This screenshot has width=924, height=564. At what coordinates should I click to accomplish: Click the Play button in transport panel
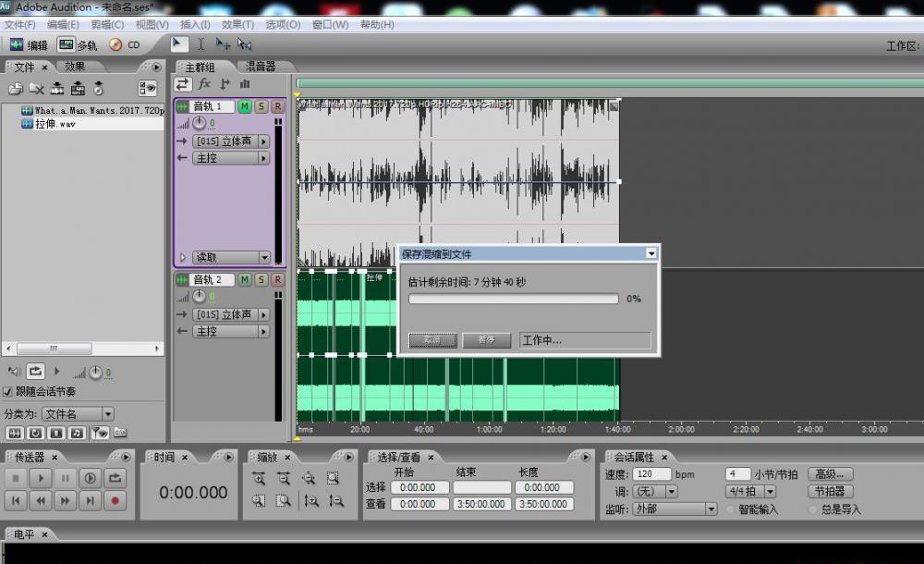point(40,478)
